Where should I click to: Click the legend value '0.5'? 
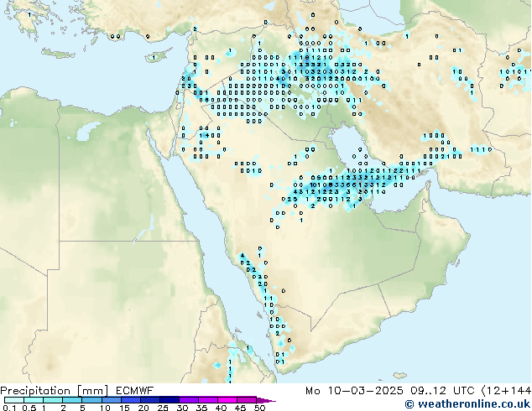pyautogui.click(x=29, y=408)
